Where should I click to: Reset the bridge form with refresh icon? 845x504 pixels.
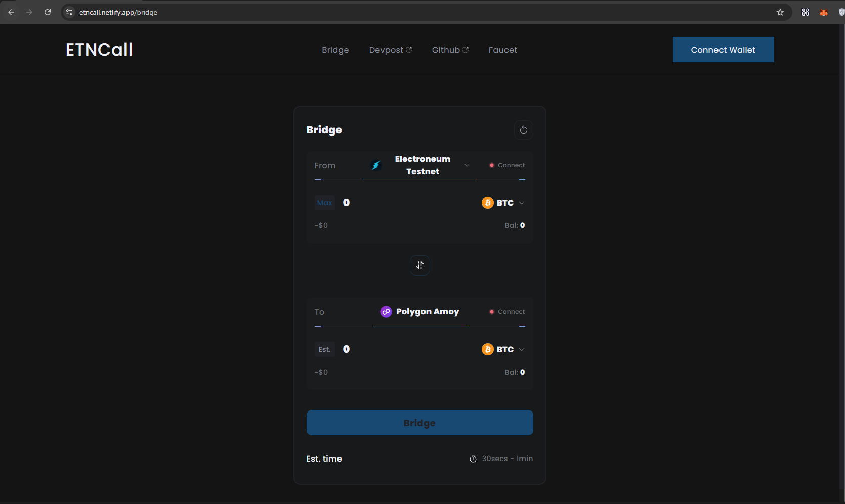click(x=524, y=130)
